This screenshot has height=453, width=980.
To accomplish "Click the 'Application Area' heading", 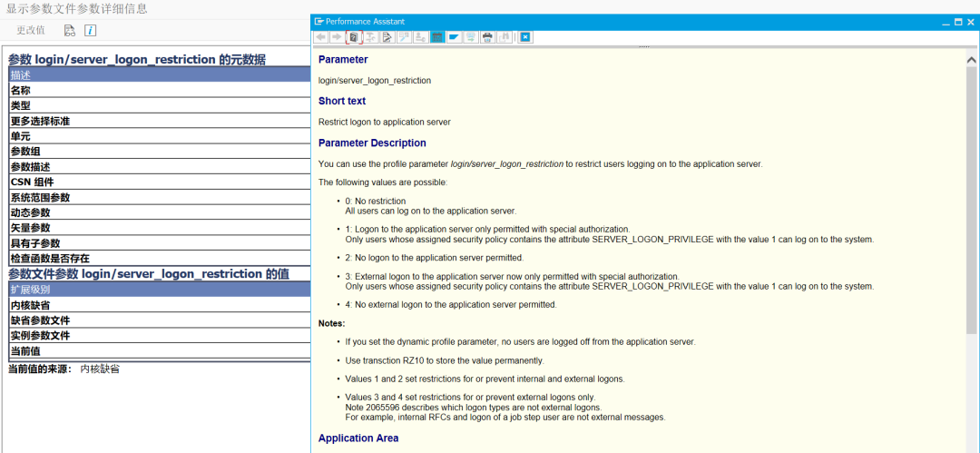I will click(358, 438).
